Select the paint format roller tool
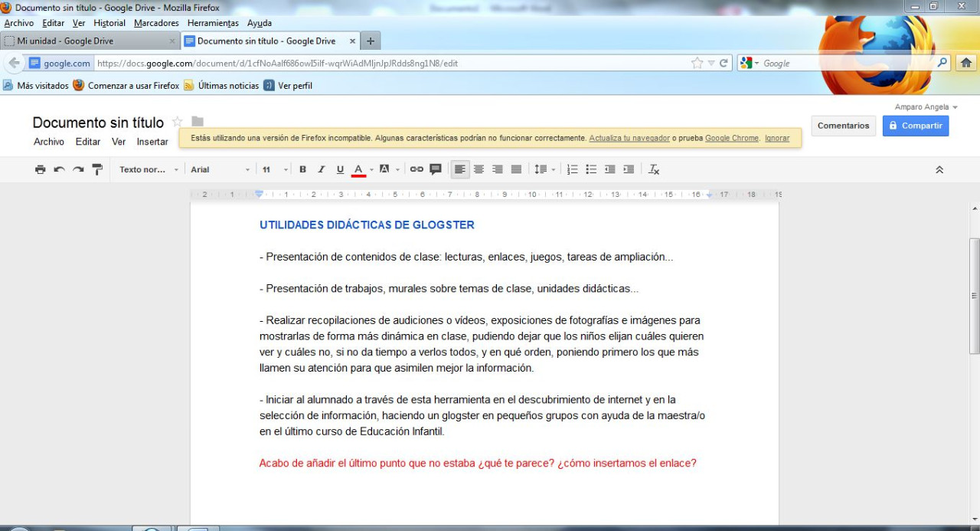Viewport: 980px width, 531px height. point(97,169)
